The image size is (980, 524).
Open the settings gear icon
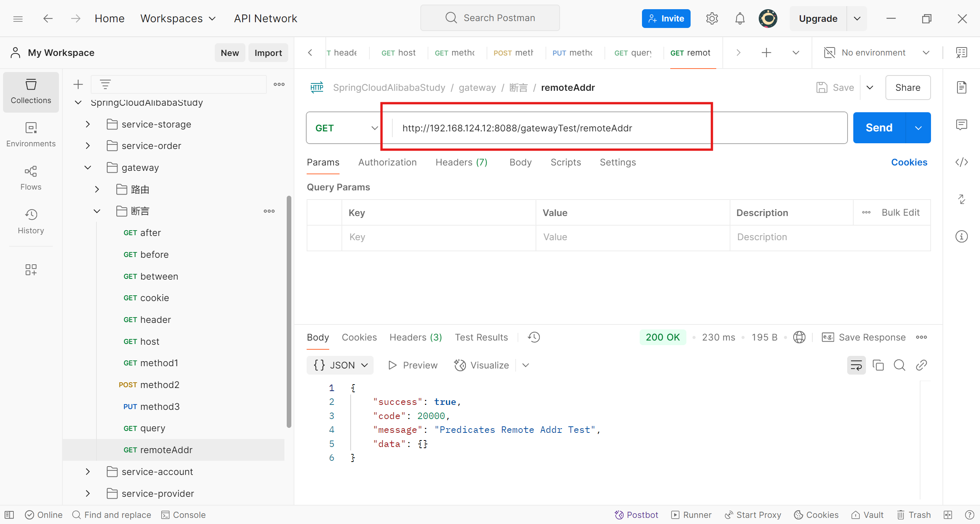click(712, 18)
